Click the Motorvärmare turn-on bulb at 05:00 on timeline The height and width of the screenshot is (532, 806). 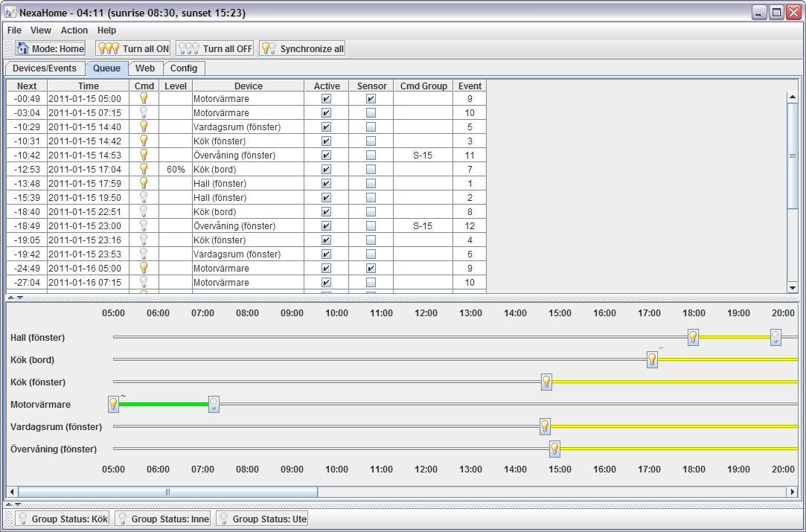[114, 404]
